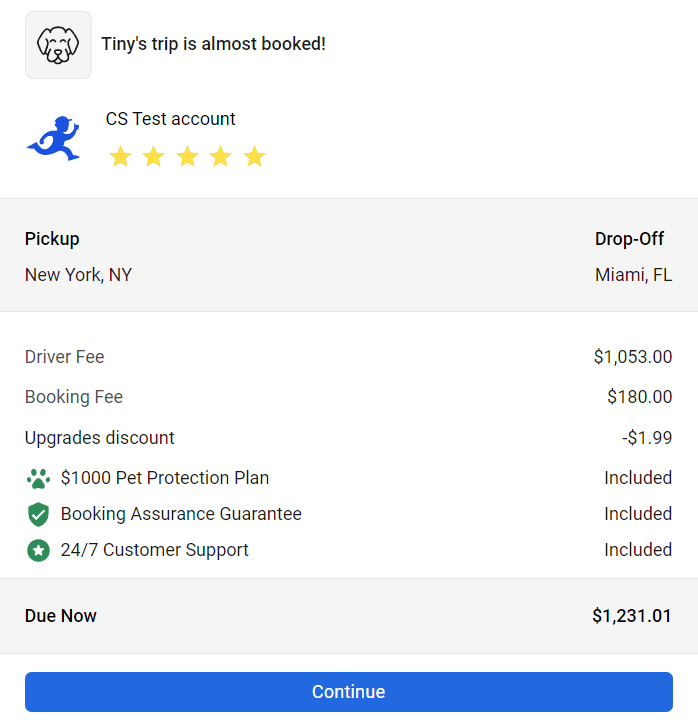Click the fifth yellow rating star
This screenshot has height=725, width=698.
point(255,157)
